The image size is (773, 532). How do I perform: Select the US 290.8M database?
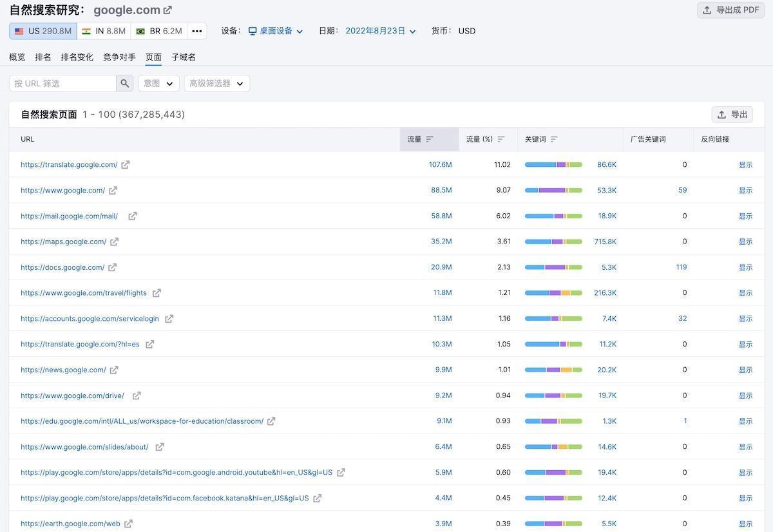pyautogui.click(x=43, y=31)
